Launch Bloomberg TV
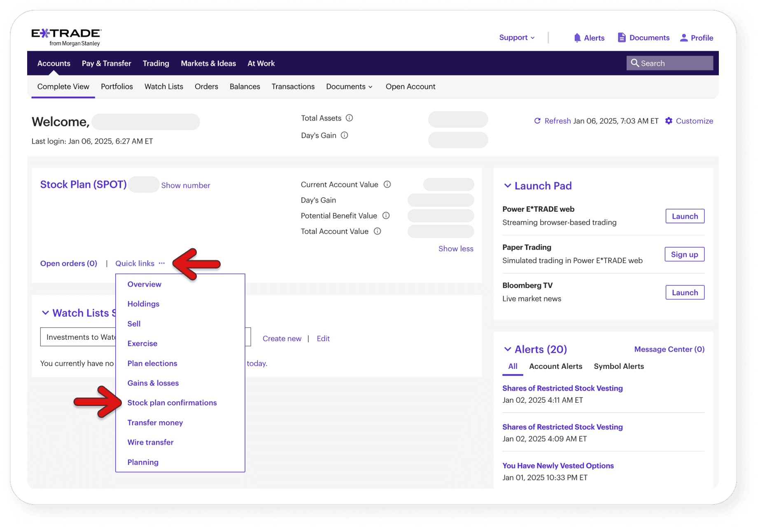This screenshot has width=760, height=532. [685, 292]
